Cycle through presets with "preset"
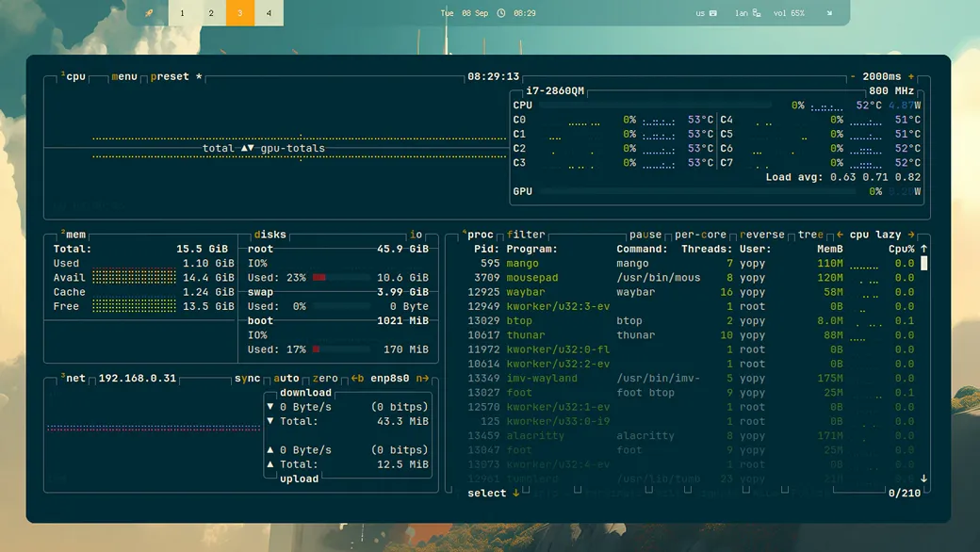This screenshot has width=980, height=552. pyautogui.click(x=170, y=77)
